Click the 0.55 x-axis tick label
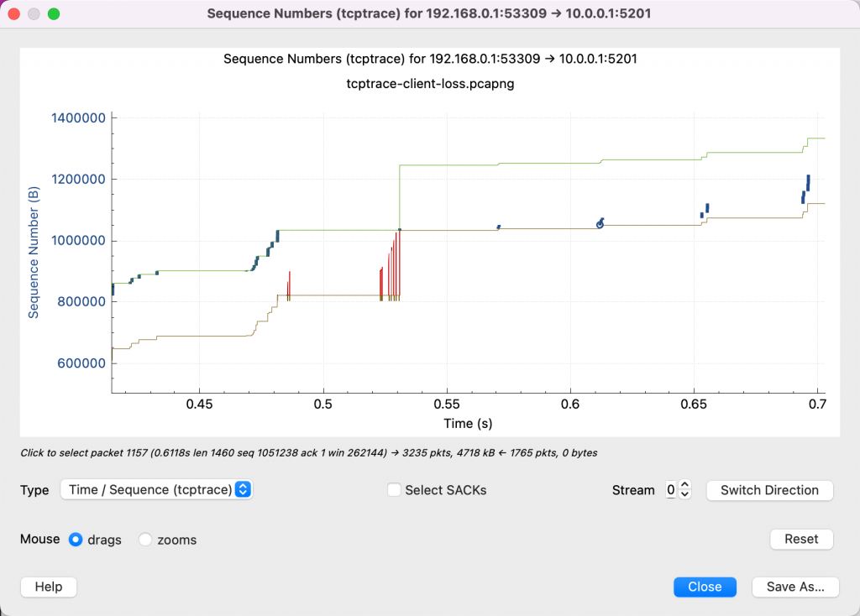 click(x=447, y=405)
